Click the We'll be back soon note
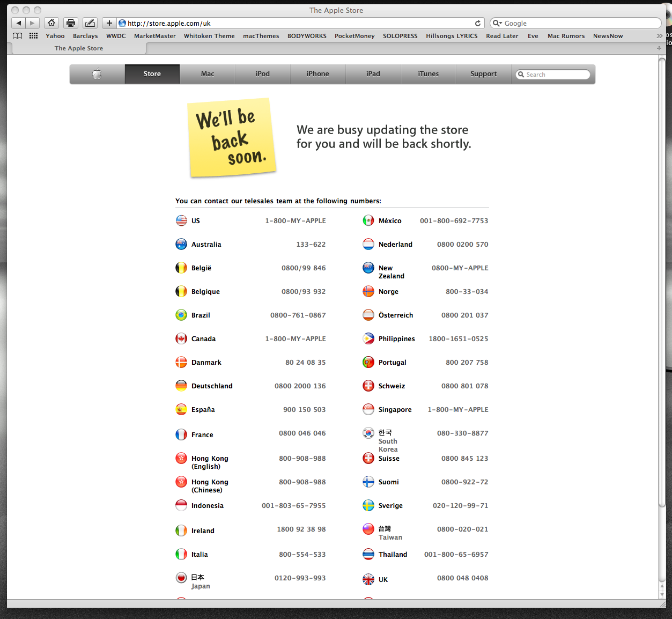 (x=232, y=137)
